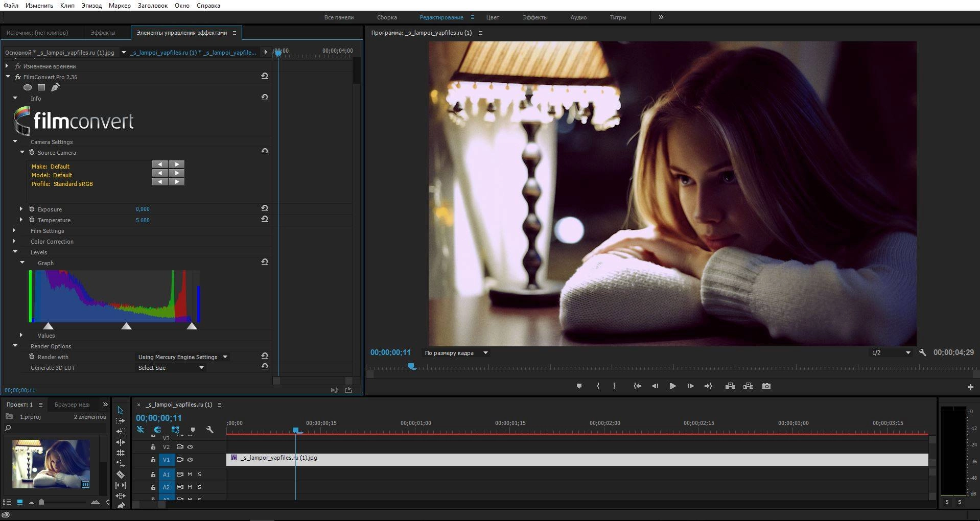Reset the Temperature parameter
This screenshot has height=521, width=980.
[x=265, y=219]
